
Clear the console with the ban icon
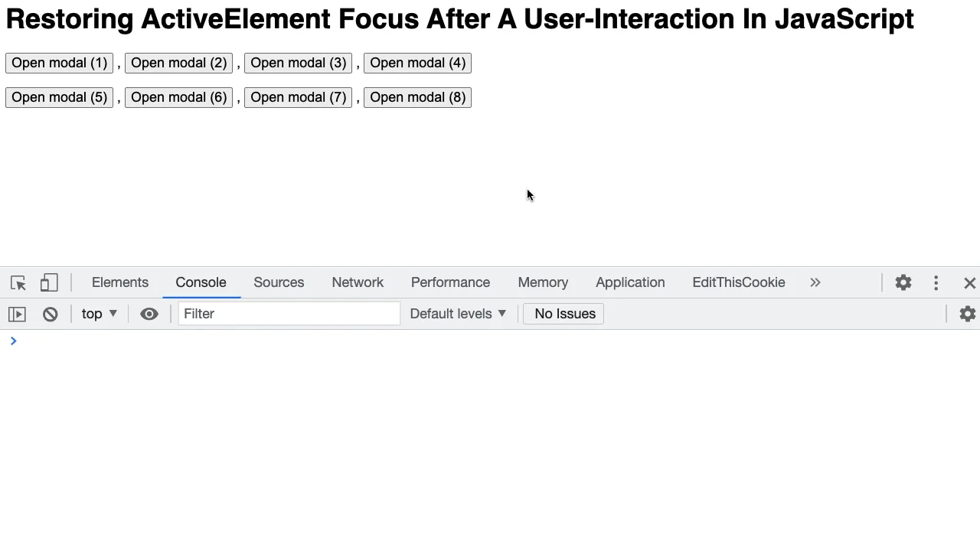pos(50,314)
